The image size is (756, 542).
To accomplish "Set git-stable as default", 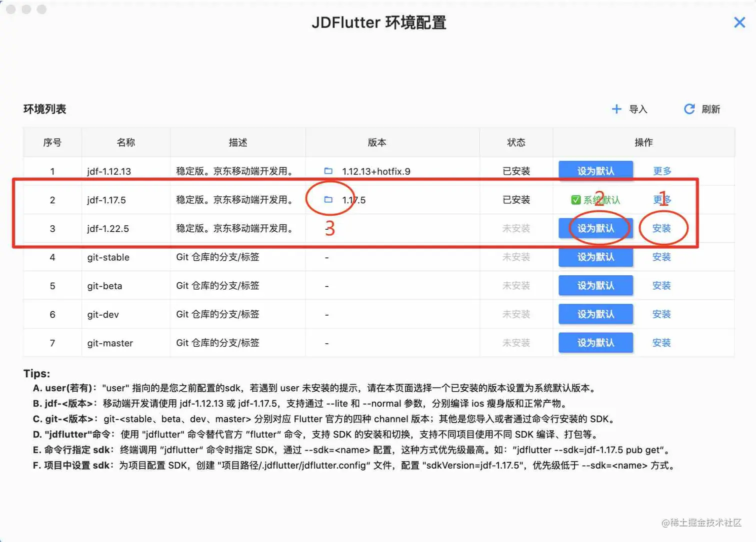I will click(595, 257).
